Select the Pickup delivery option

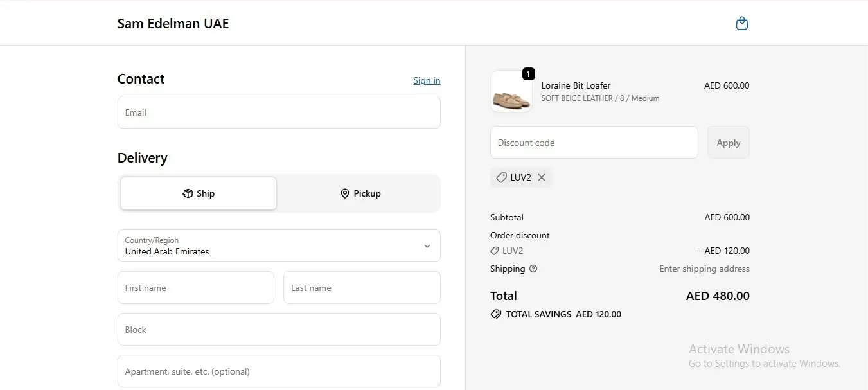[360, 193]
